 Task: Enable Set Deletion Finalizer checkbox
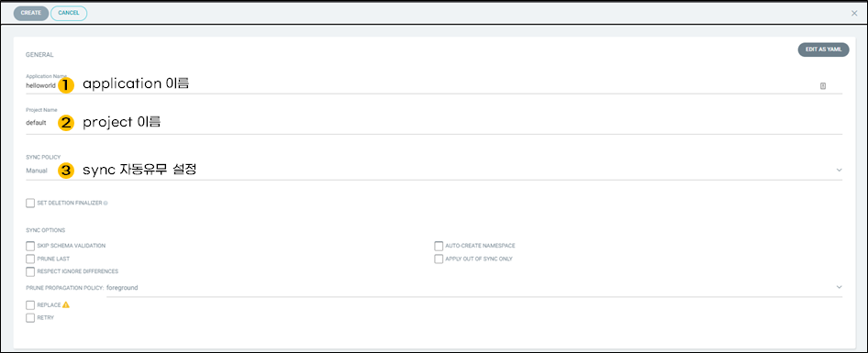(30, 203)
